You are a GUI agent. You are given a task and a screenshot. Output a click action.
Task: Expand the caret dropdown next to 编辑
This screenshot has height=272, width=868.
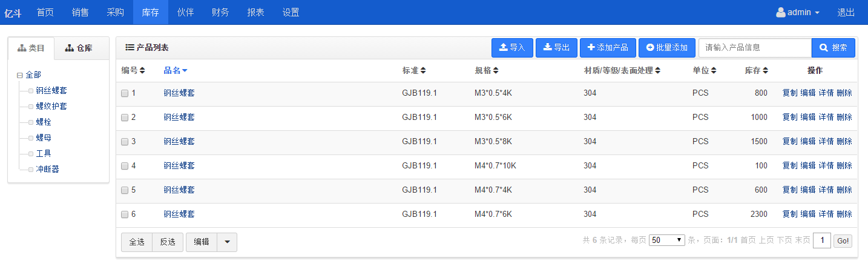point(227,242)
